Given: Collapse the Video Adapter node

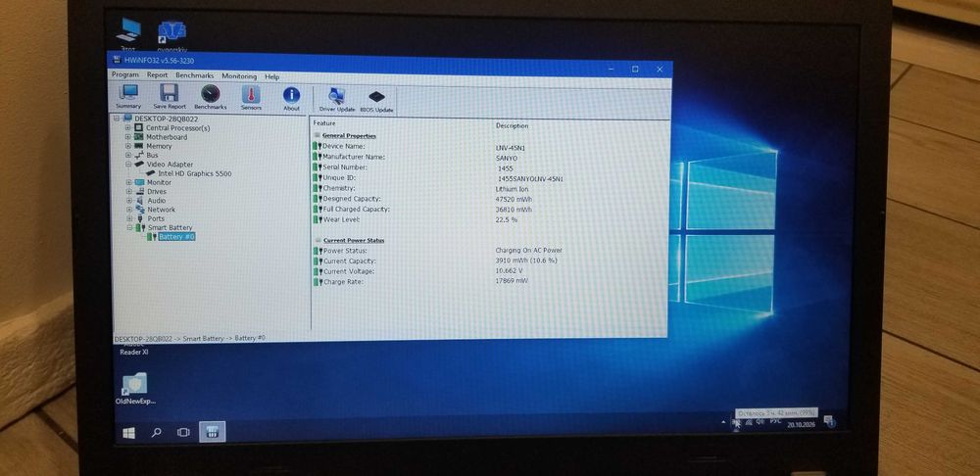Looking at the screenshot, I should [127, 165].
